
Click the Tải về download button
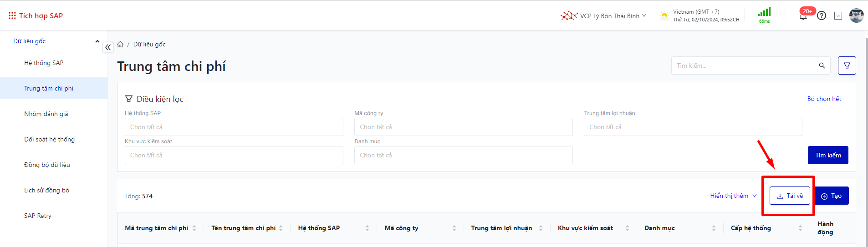(x=790, y=196)
